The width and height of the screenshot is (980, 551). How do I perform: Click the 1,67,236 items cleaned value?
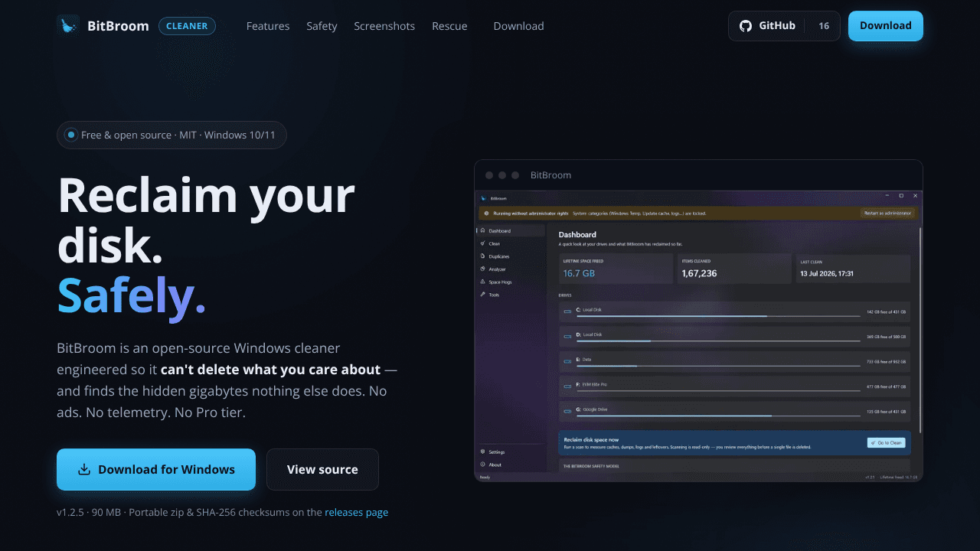tap(699, 273)
